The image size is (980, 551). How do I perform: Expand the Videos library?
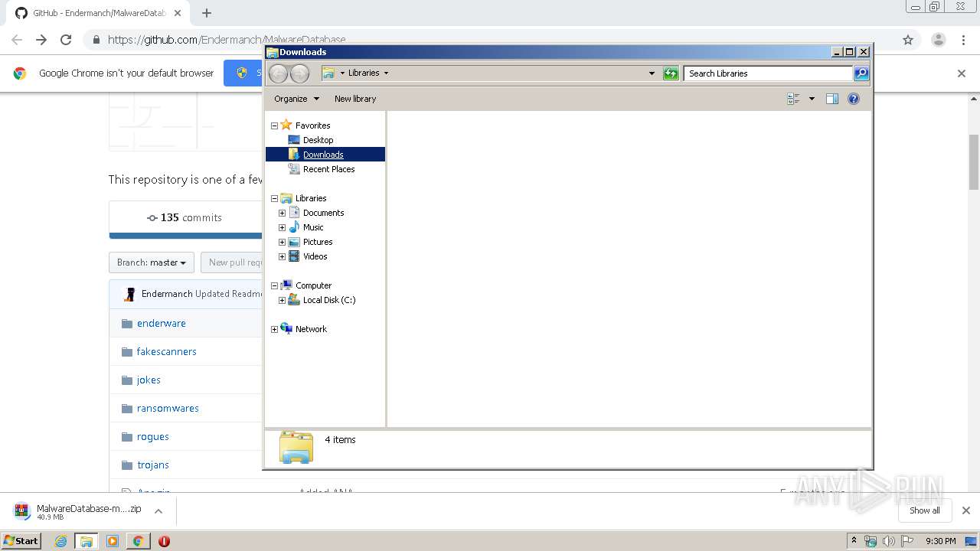pyautogui.click(x=282, y=256)
